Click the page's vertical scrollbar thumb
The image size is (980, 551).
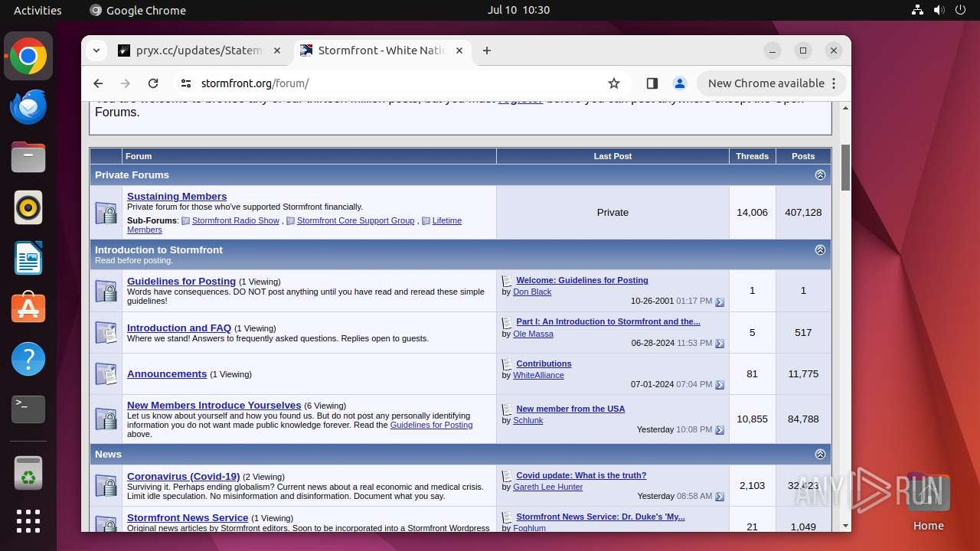click(x=845, y=167)
